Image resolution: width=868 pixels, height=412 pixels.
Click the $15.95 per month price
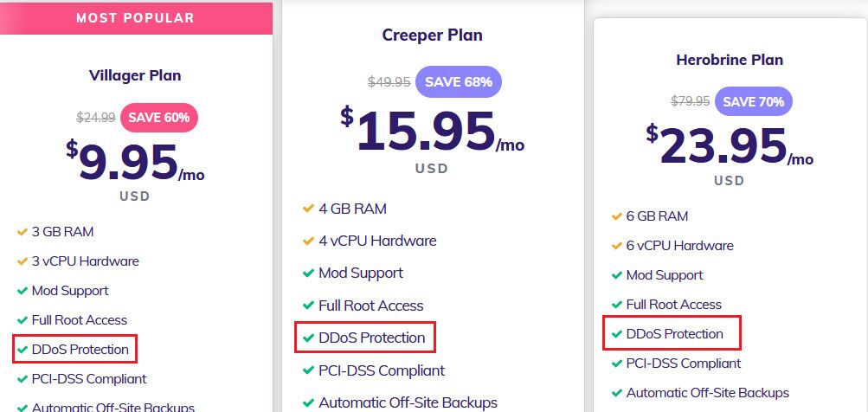pos(433,132)
